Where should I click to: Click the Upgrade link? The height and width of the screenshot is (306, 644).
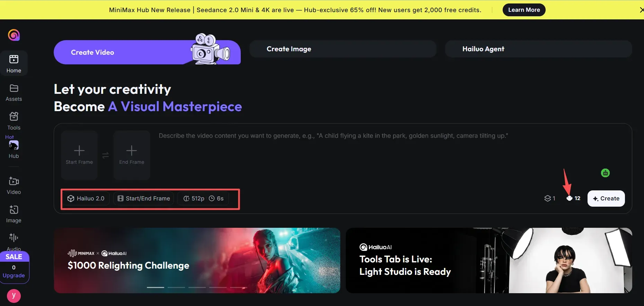click(x=14, y=276)
